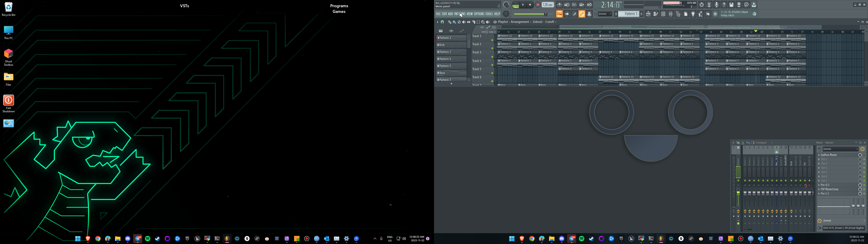Mute Track 3 with its green light
Image resolution: width=868 pixels, height=244 pixels.
(492, 57)
